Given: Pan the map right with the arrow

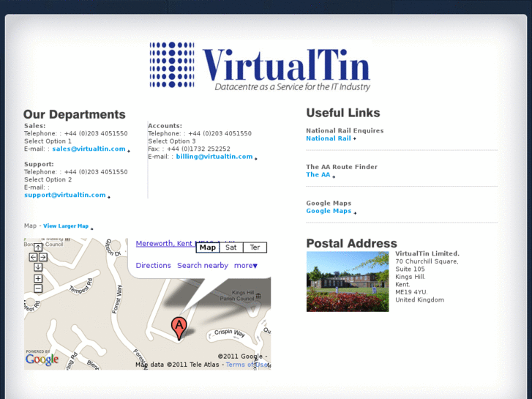Looking at the screenshot, I should click(x=42, y=258).
